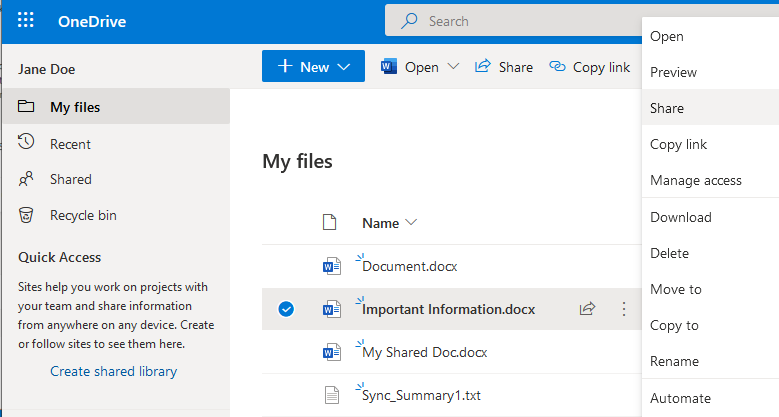Viewport: 779px width, 417px height.
Task: Click the Copy link chain icon in the toolbar
Action: [x=557, y=67]
